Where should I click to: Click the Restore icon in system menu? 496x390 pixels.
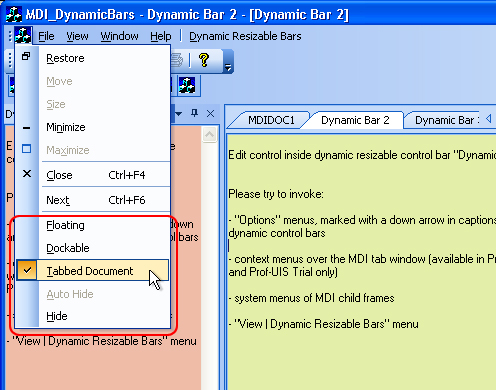pyautogui.click(x=26, y=56)
